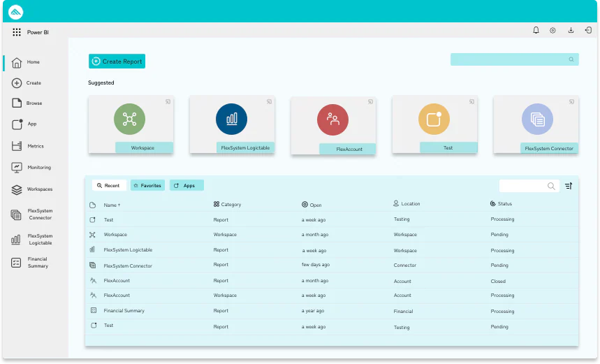
Task: Click expand icon on FlexSystem Logictable card
Action: pos(270,102)
